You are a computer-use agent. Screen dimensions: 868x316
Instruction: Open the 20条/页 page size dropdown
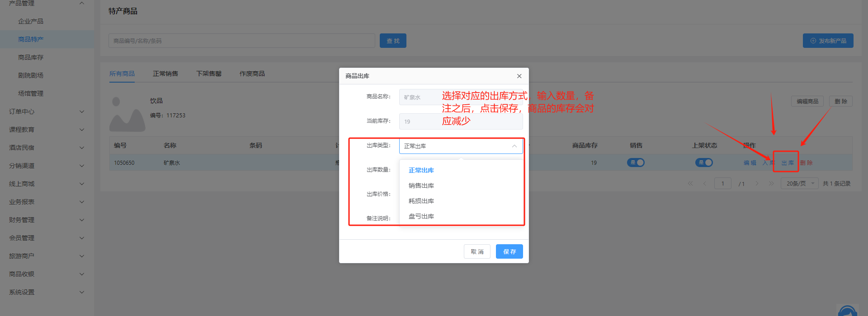[799, 183]
